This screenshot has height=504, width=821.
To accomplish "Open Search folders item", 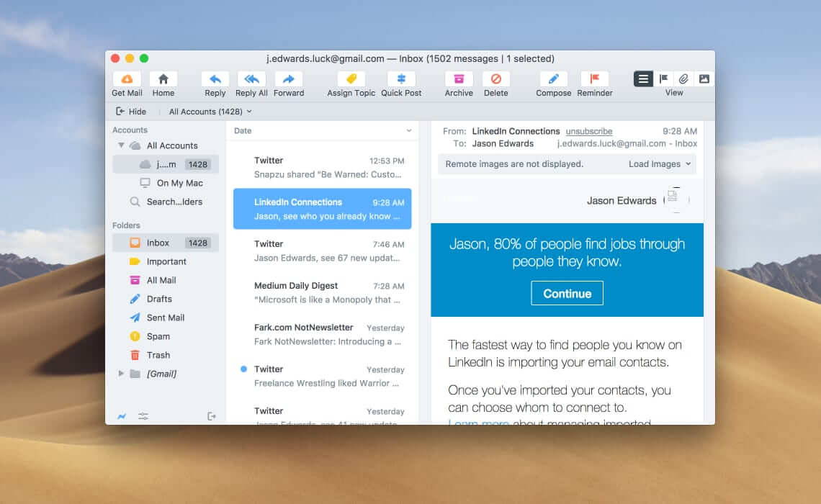I will [x=166, y=202].
